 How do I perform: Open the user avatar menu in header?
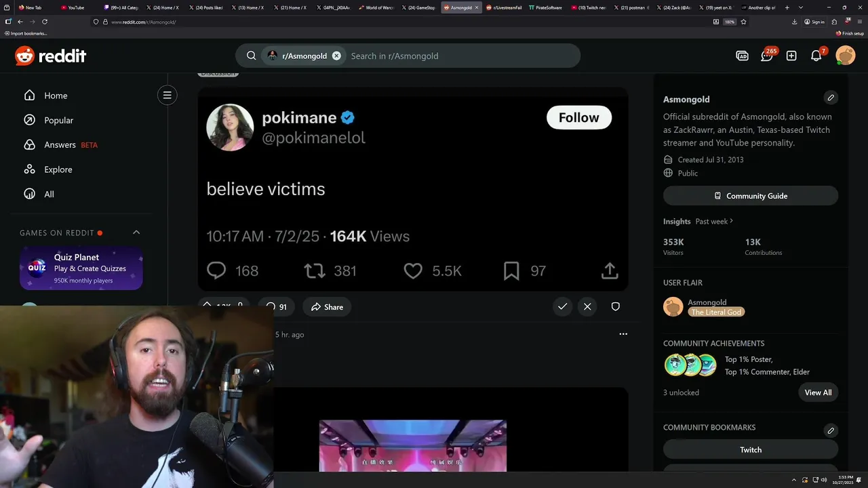846,56
